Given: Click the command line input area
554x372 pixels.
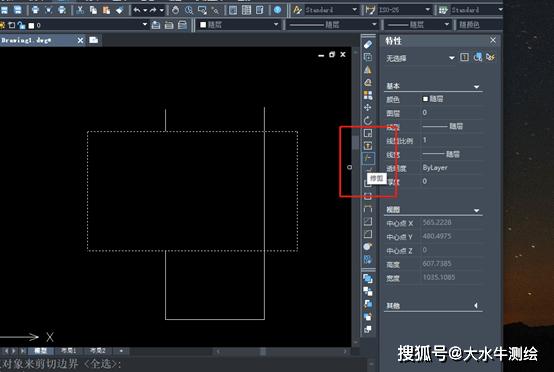Looking at the screenshot, I should pos(184,364).
